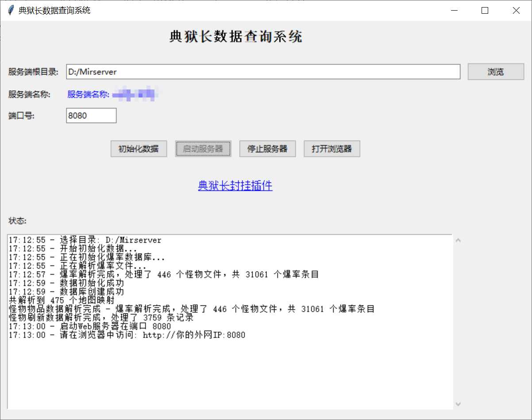Minimize the 典狱长数据查询系统 window

click(x=454, y=10)
